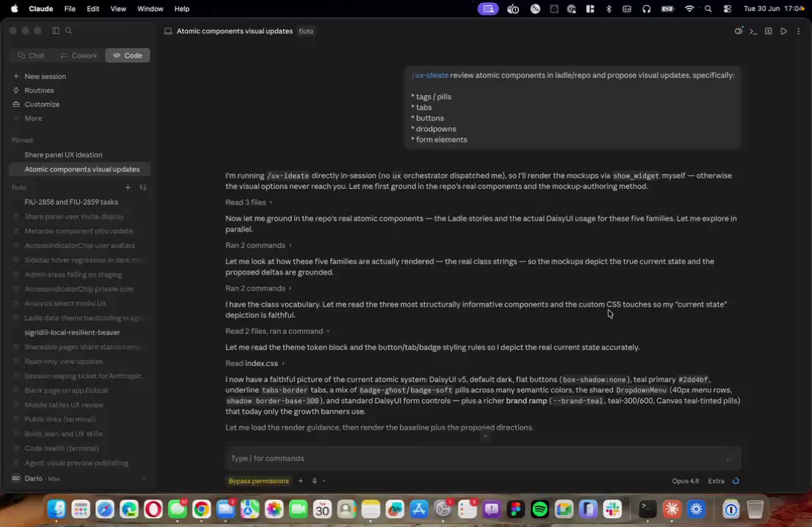Open AccessIndicatorChip user avatars session
This screenshot has width=812, height=527.
click(80, 246)
